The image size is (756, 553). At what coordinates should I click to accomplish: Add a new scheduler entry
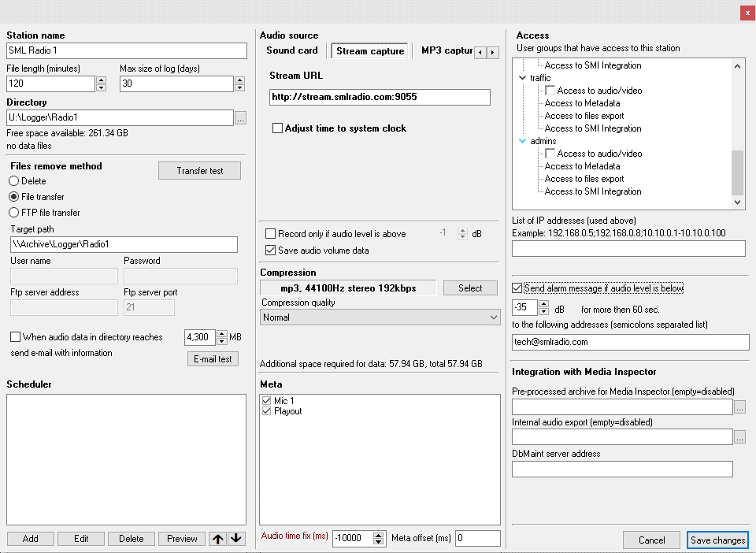click(x=31, y=539)
